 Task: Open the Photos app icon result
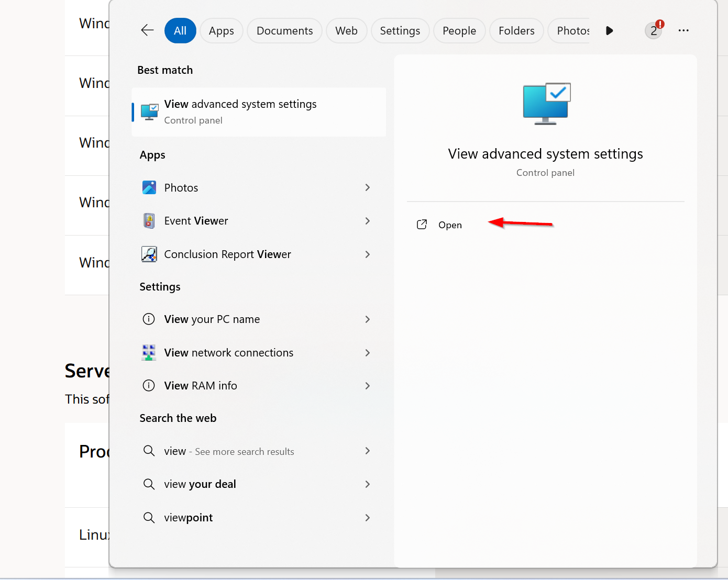[x=149, y=187]
